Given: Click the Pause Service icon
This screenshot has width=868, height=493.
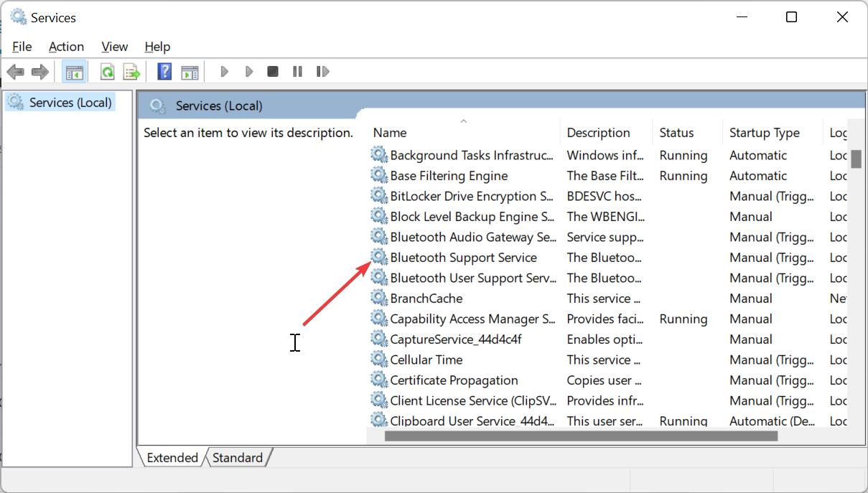Looking at the screenshot, I should (297, 72).
